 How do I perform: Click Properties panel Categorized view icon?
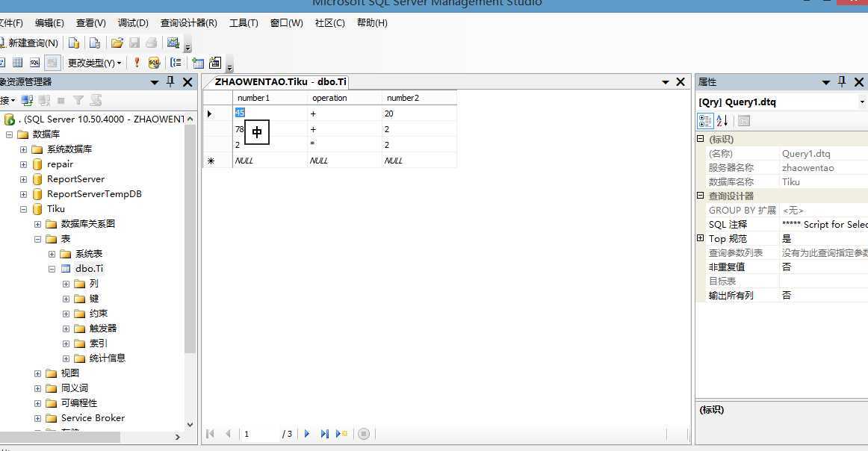click(705, 121)
